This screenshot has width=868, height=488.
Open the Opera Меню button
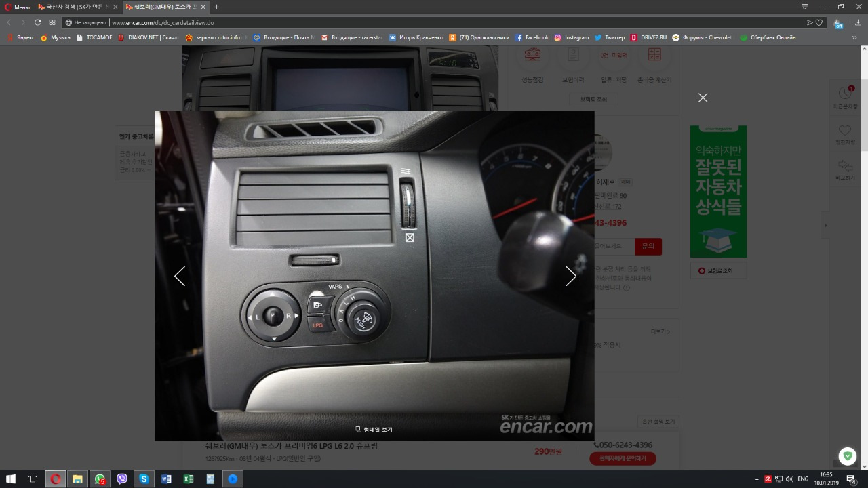pos(17,7)
